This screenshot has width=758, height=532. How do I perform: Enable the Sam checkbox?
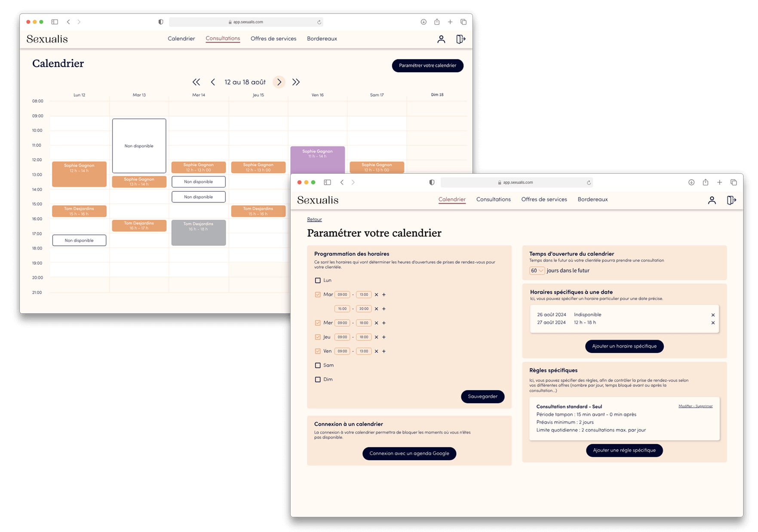click(x=318, y=366)
